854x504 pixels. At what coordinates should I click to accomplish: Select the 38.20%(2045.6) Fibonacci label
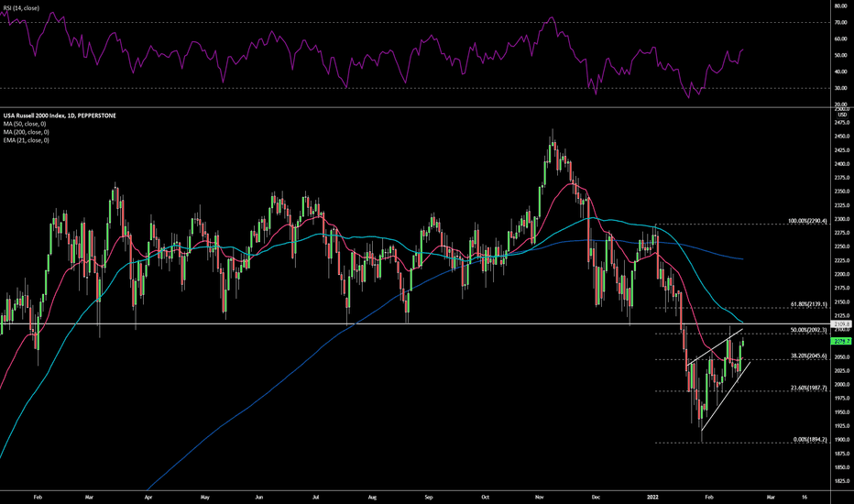coord(809,356)
